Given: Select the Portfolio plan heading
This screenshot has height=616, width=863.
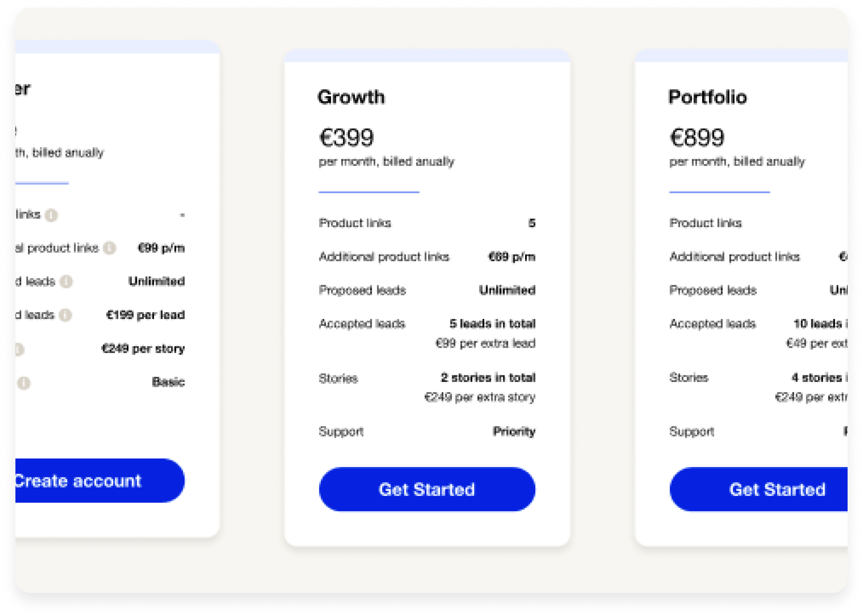Looking at the screenshot, I should point(707,97).
